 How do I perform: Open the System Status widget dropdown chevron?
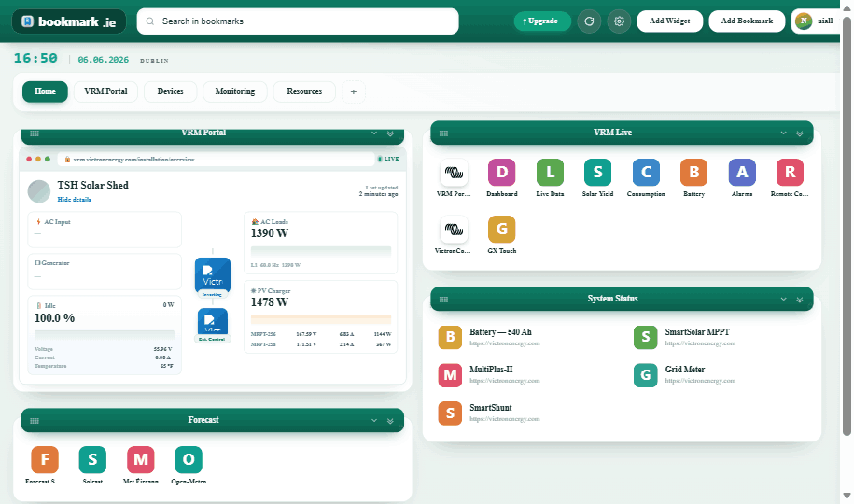pyautogui.click(x=783, y=299)
